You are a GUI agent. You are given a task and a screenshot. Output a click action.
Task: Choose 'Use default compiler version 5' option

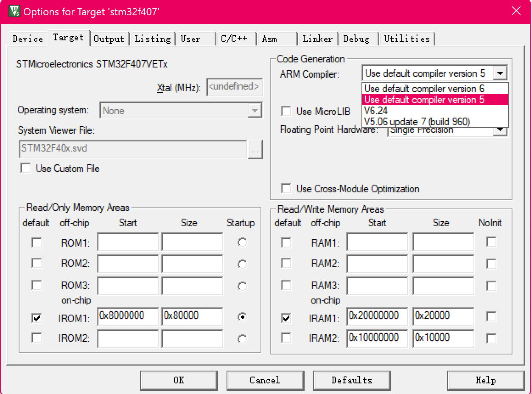click(435, 100)
